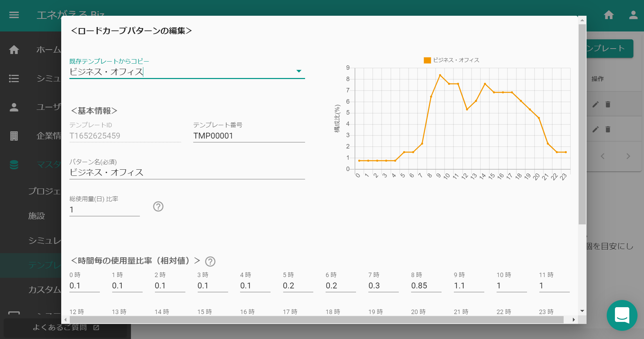This screenshot has height=339, width=644.
Task: Click help icon beside hourly usage ratio heading
Action: click(210, 262)
